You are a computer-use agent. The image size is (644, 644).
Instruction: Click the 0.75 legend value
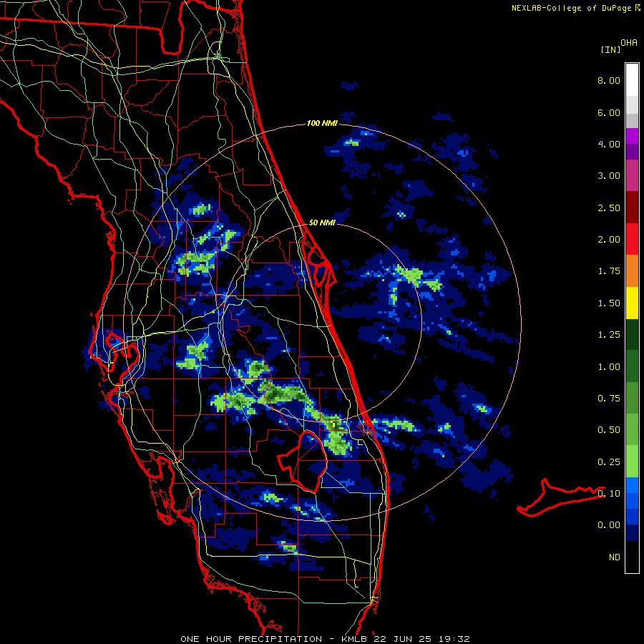pos(609,399)
